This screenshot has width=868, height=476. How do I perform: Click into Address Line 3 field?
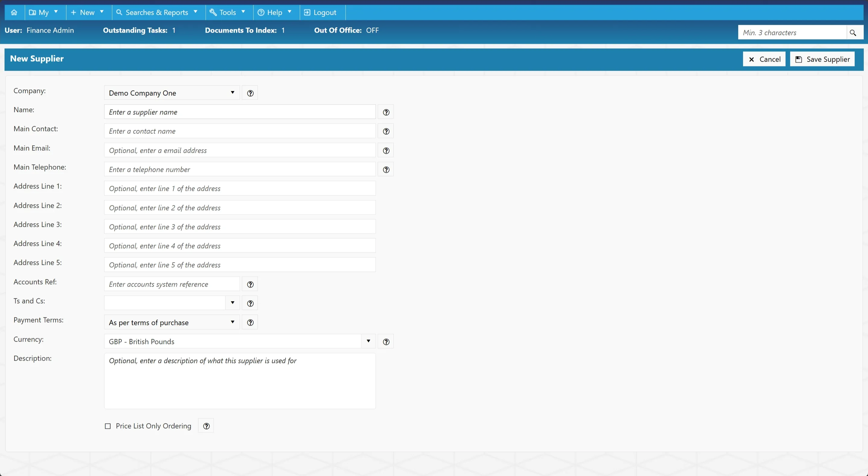click(240, 227)
